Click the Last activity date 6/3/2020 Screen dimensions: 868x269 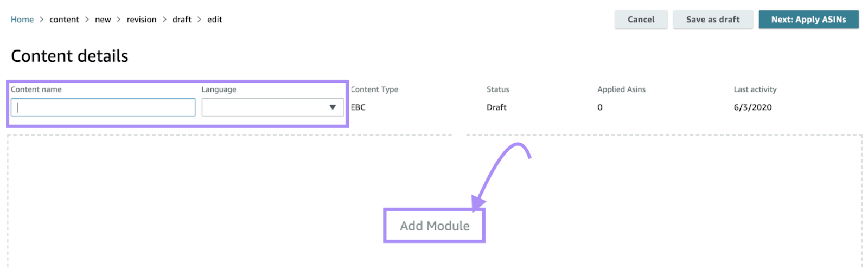pyautogui.click(x=752, y=107)
